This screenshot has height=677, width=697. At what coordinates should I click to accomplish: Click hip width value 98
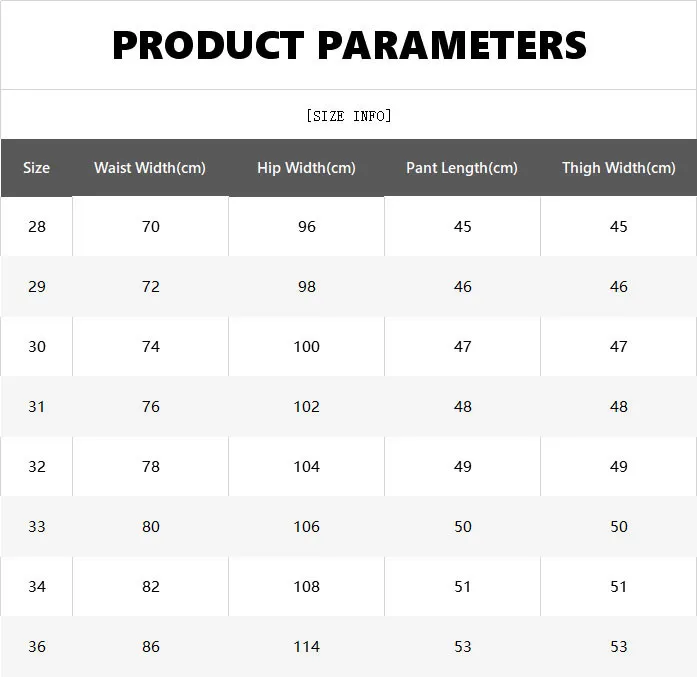coord(307,287)
